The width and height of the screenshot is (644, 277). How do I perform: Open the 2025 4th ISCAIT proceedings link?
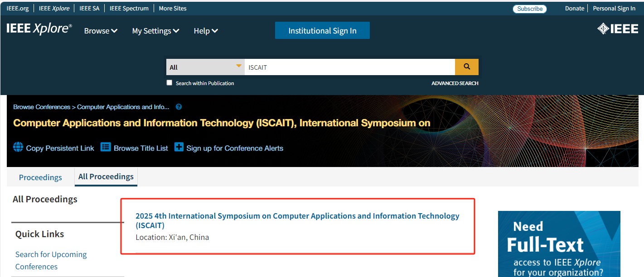[x=297, y=220]
